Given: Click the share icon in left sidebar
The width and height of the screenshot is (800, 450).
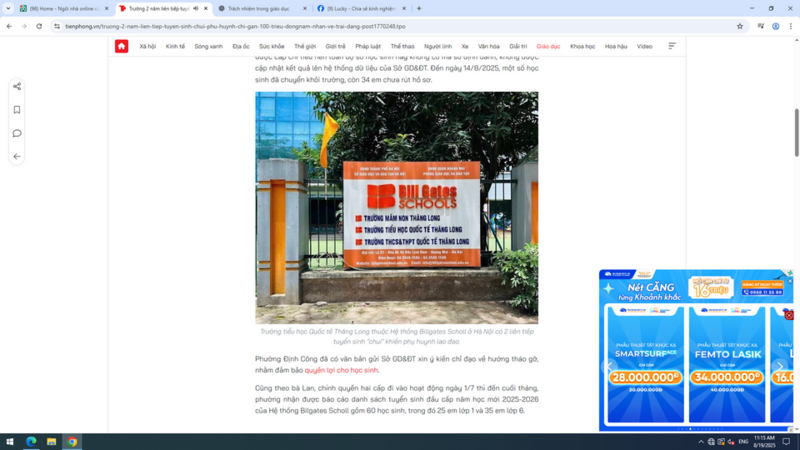Looking at the screenshot, I should pos(17,87).
